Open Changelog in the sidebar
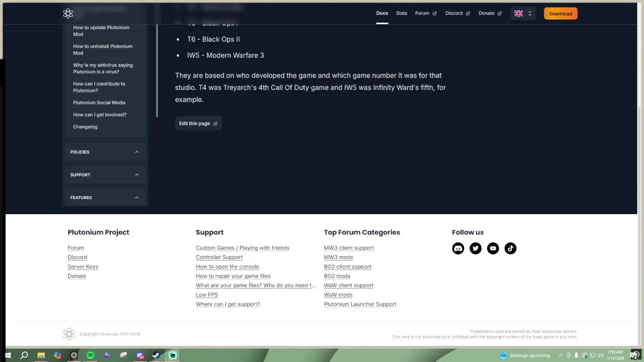 [x=85, y=127]
